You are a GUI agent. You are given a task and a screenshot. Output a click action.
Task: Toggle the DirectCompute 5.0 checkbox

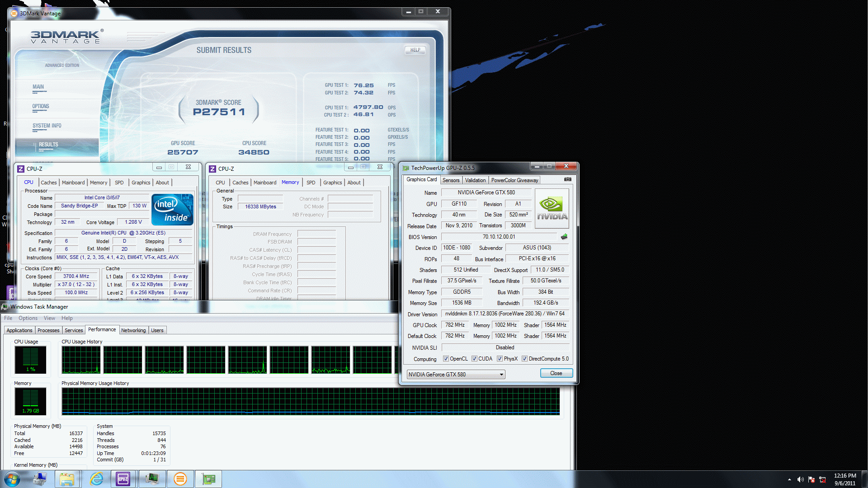point(524,359)
